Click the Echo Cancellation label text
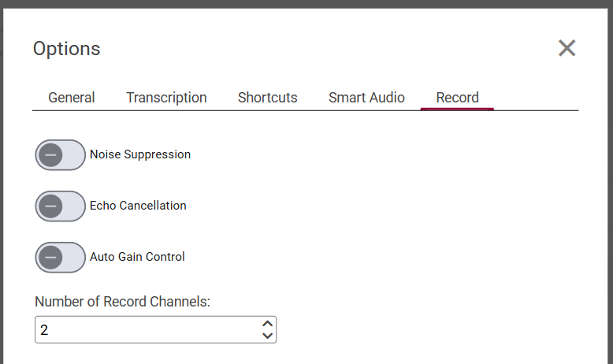 point(138,206)
